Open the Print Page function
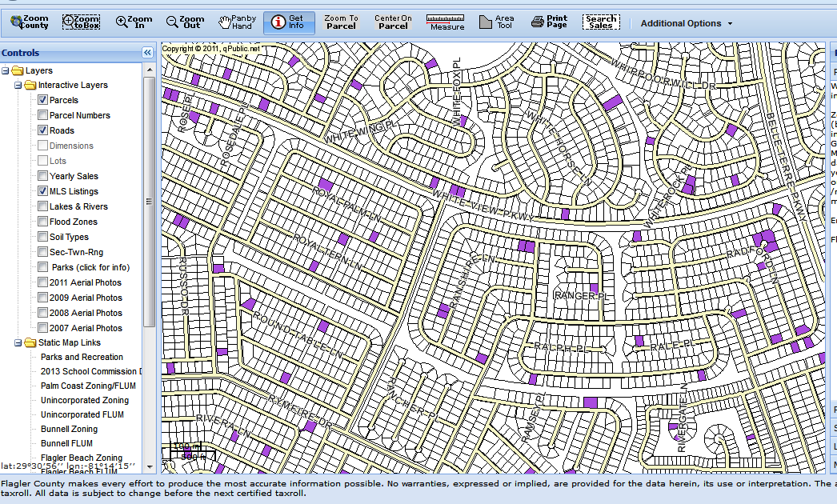This screenshot has height=504, width=837. click(x=549, y=20)
